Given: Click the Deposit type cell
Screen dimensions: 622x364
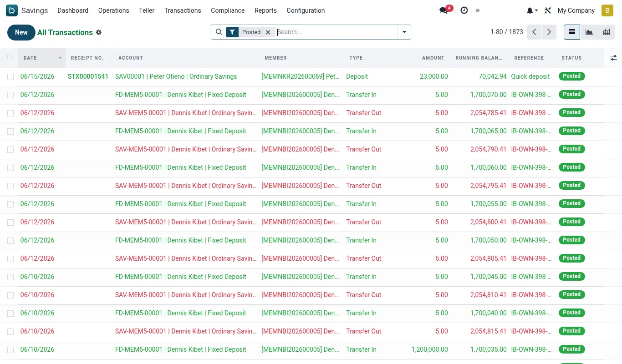Looking at the screenshot, I should (357, 76).
